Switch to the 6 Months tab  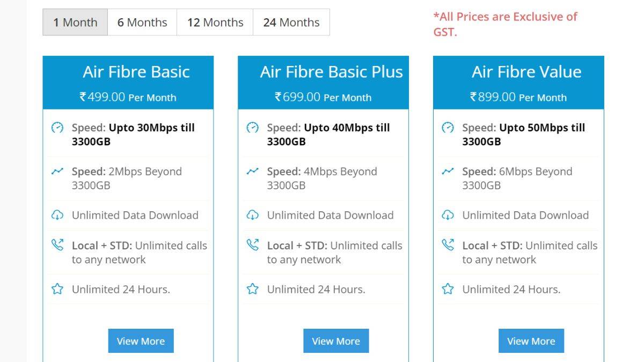(x=142, y=22)
